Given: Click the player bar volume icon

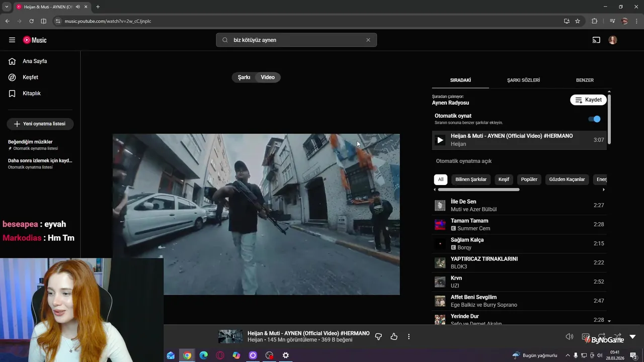Looking at the screenshot, I should [x=570, y=337].
